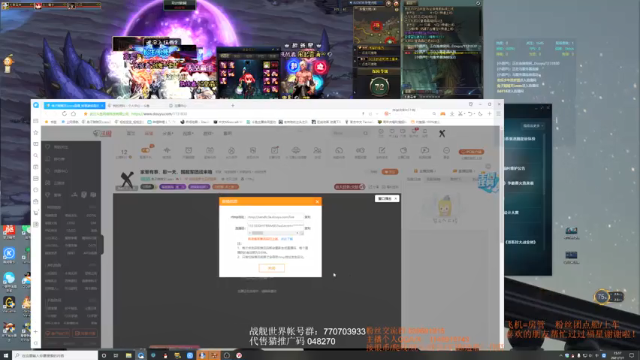Switch to the first active browser tab
640x360 pixels.
point(74,105)
